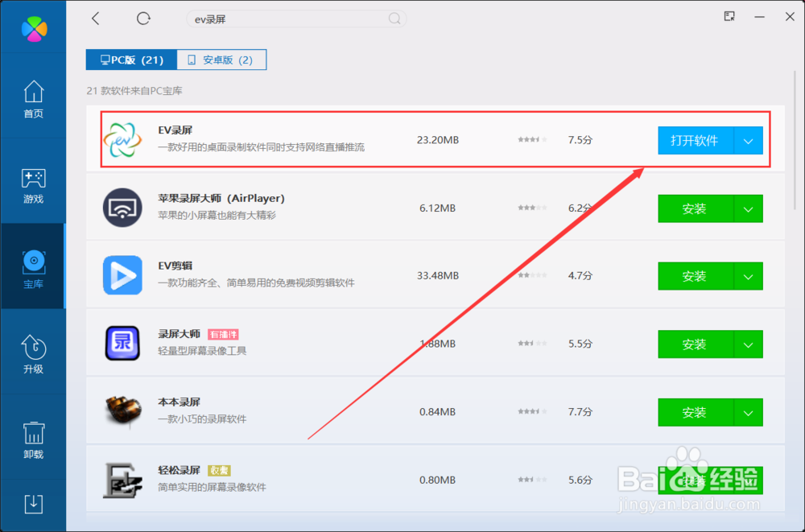Click the 4.7分 rating of EV剪辑
This screenshot has height=532, width=805.
point(580,276)
